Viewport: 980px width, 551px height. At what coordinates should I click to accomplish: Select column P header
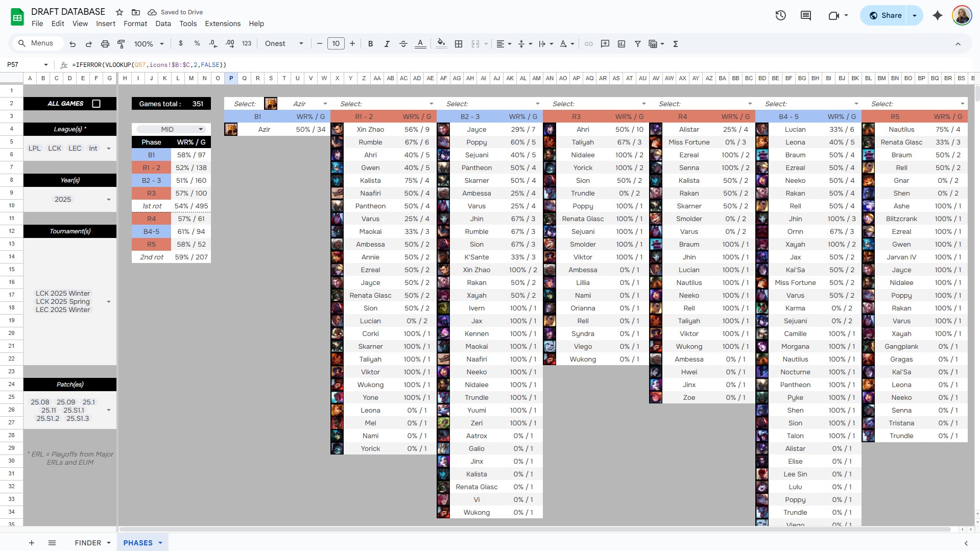tap(231, 78)
